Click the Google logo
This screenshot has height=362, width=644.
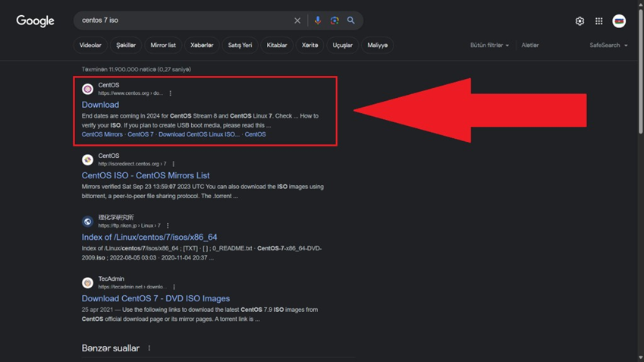click(x=36, y=21)
